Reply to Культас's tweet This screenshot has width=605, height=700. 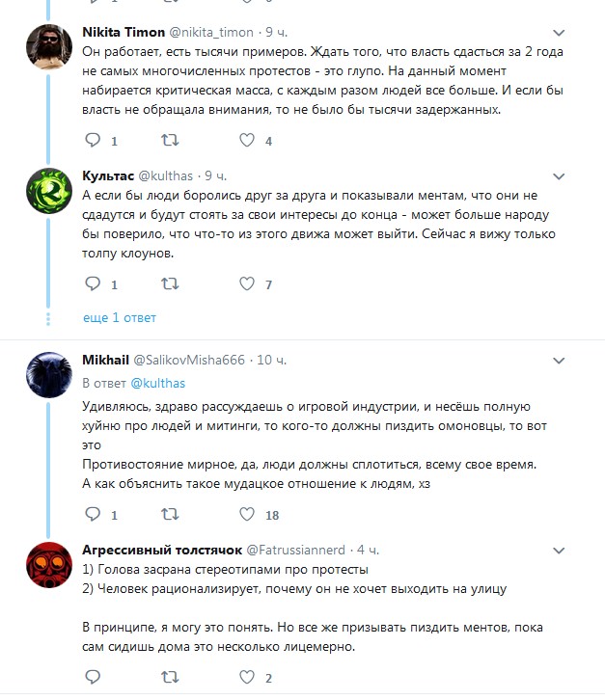pyautogui.click(x=94, y=284)
